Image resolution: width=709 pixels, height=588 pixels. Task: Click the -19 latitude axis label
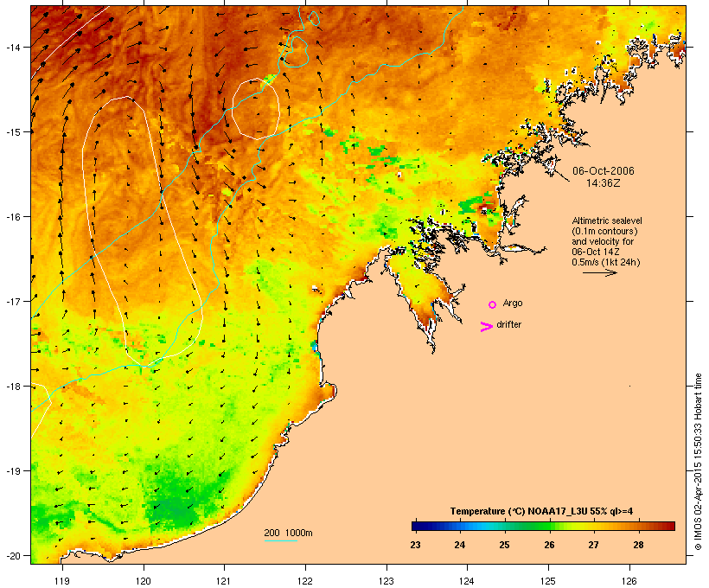tap(14, 471)
